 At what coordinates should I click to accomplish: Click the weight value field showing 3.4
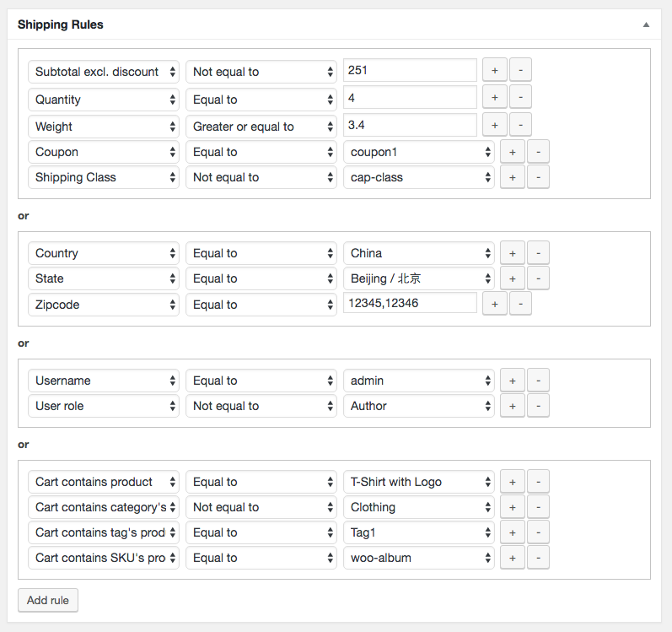tap(410, 126)
